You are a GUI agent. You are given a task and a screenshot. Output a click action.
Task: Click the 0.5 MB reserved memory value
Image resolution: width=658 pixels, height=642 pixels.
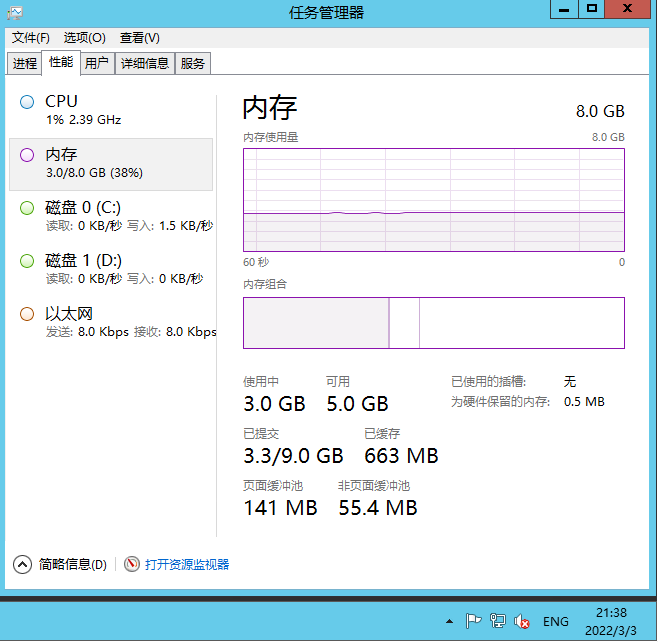pos(584,402)
